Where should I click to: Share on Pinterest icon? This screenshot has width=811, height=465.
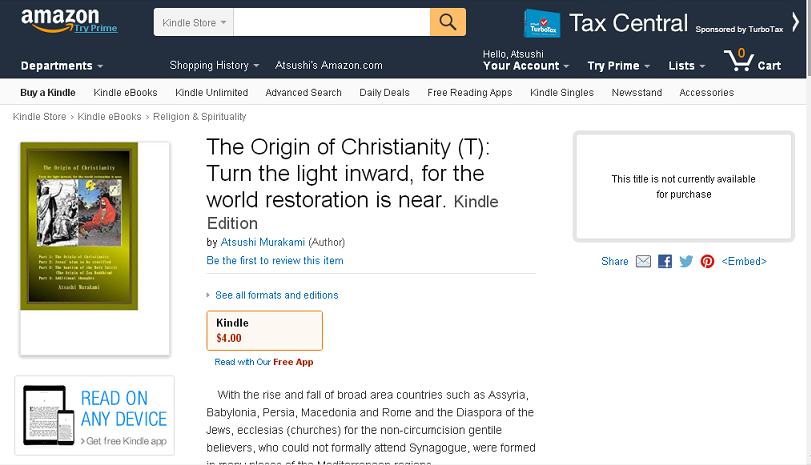tap(707, 261)
